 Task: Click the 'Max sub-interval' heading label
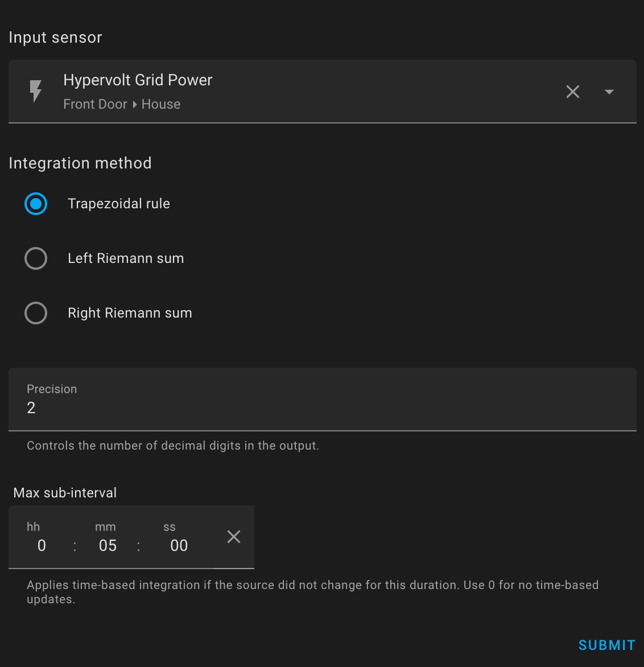(x=65, y=493)
